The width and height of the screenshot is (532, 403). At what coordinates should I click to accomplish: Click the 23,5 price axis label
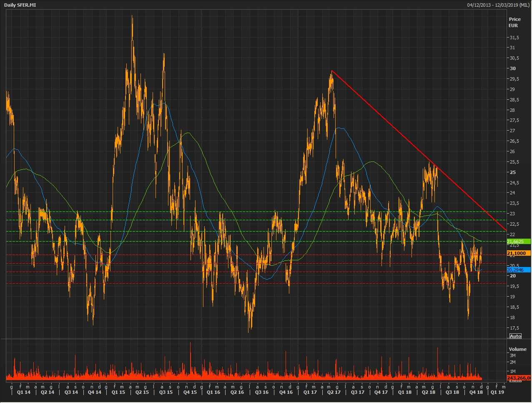[514, 203]
